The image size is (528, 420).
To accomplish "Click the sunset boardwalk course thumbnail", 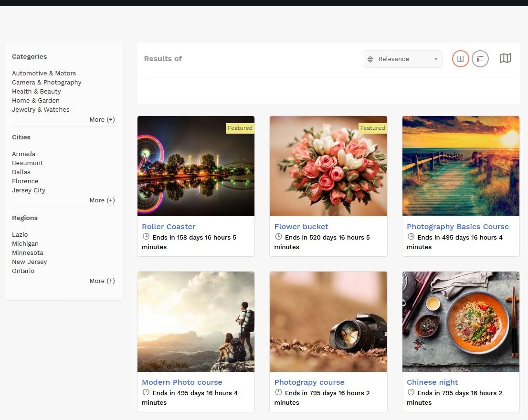I will coord(461,166).
